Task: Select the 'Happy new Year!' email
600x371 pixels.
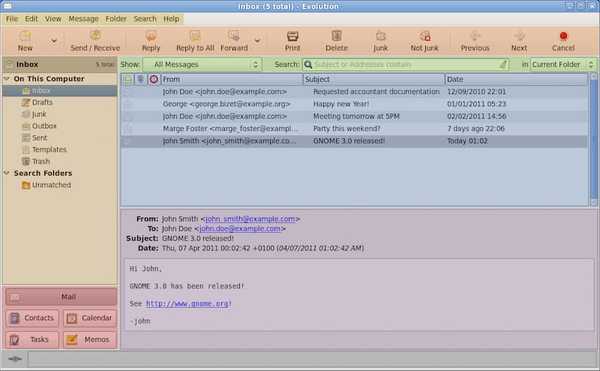Action: coord(354,104)
